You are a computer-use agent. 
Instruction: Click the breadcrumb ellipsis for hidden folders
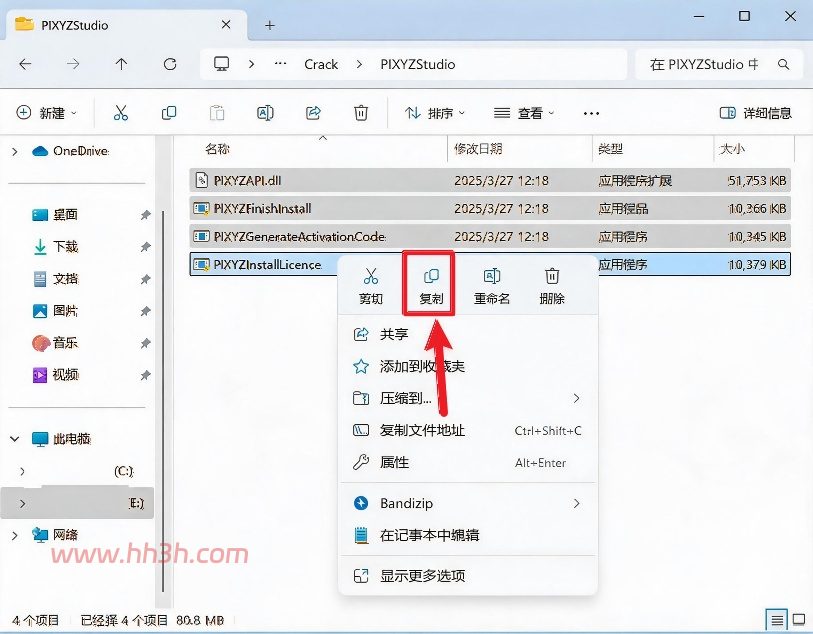click(281, 63)
